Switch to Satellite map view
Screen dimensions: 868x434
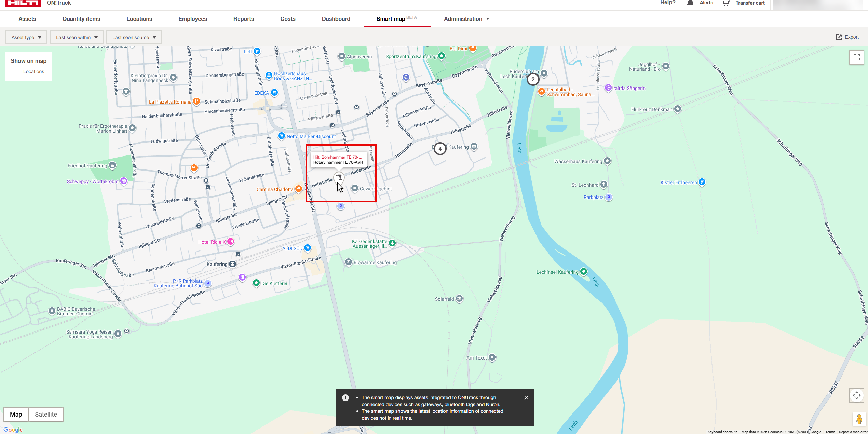tap(46, 414)
